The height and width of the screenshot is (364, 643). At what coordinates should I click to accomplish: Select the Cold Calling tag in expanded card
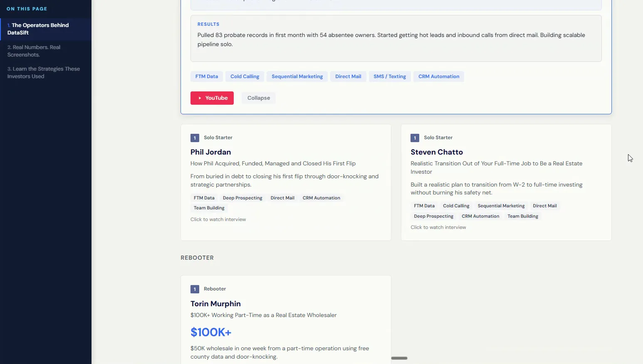(x=245, y=76)
